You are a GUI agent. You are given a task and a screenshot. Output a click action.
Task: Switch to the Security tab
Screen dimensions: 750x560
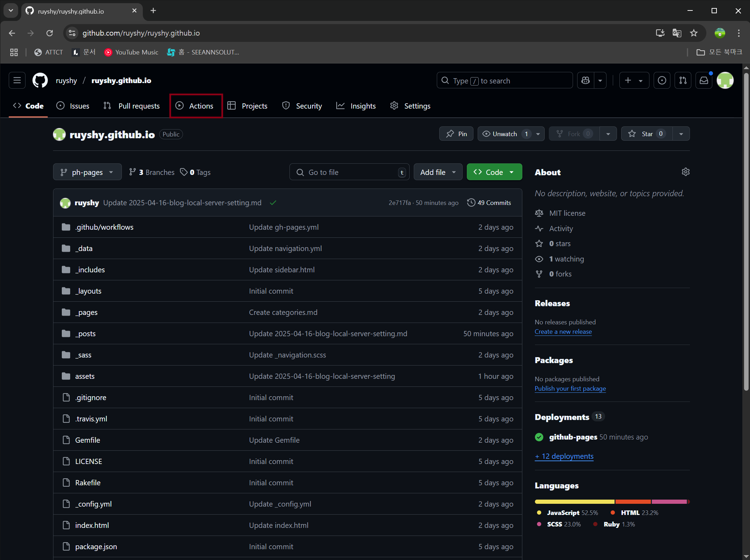pyautogui.click(x=302, y=106)
